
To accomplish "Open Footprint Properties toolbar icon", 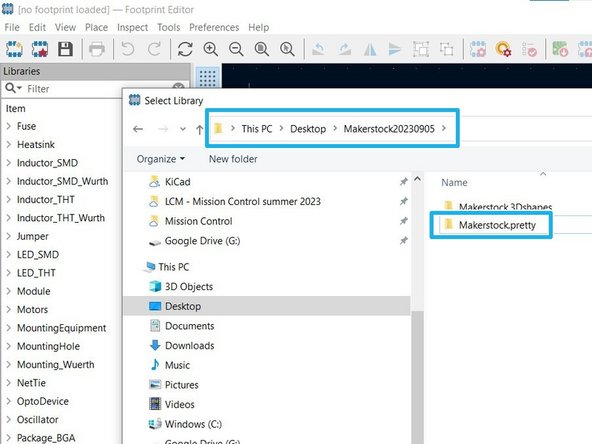I will click(x=478, y=49).
